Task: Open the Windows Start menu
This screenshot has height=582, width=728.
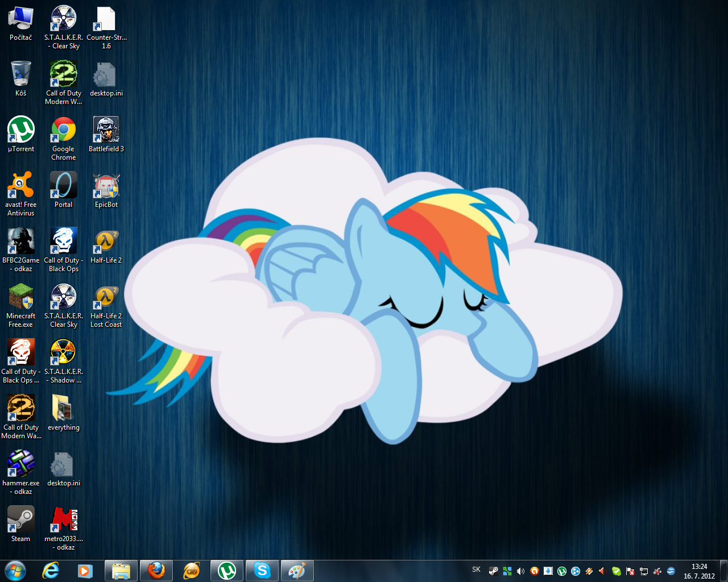Action: pyautogui.click(x=15, y=571)
